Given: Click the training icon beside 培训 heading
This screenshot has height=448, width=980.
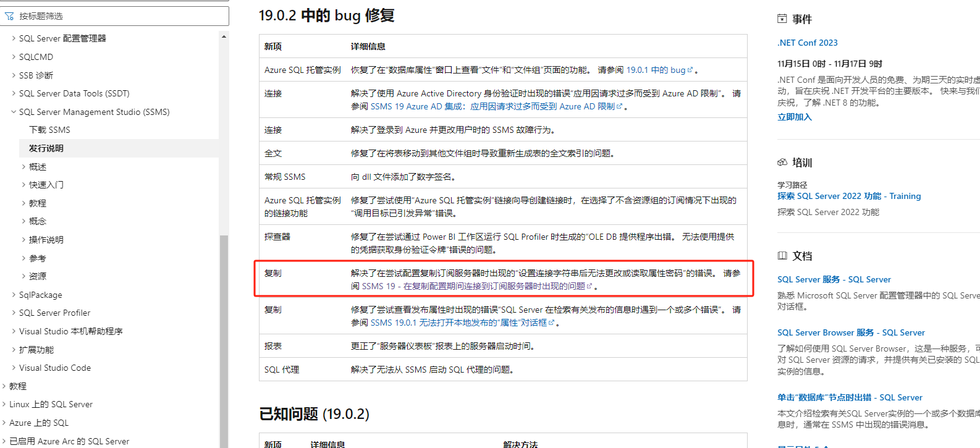Looking at the screenshot, I should pos(782,163).
